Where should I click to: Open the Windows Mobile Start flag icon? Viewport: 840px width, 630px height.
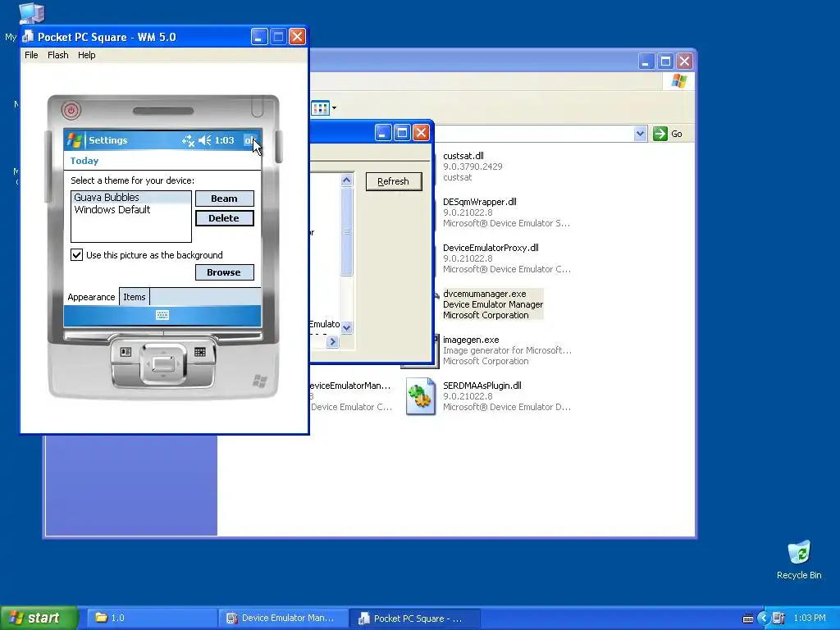(x=75, y=140)
